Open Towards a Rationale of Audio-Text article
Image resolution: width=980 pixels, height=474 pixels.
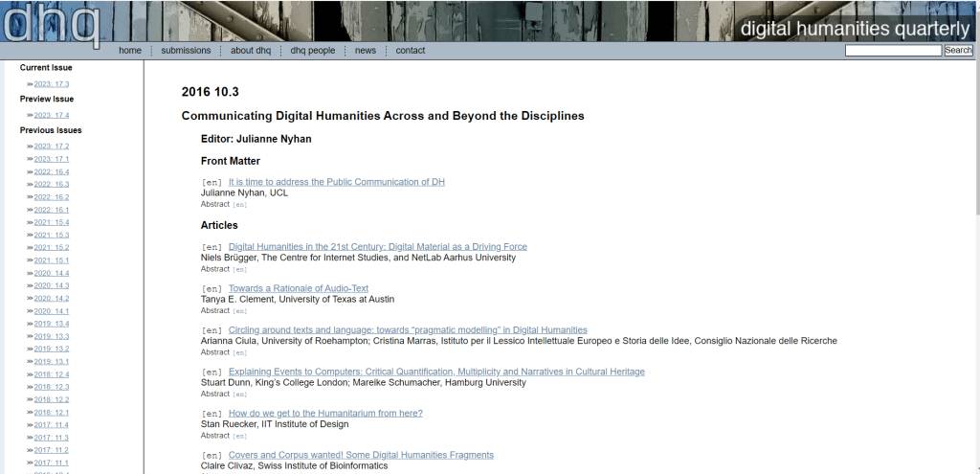pos(298,288)
